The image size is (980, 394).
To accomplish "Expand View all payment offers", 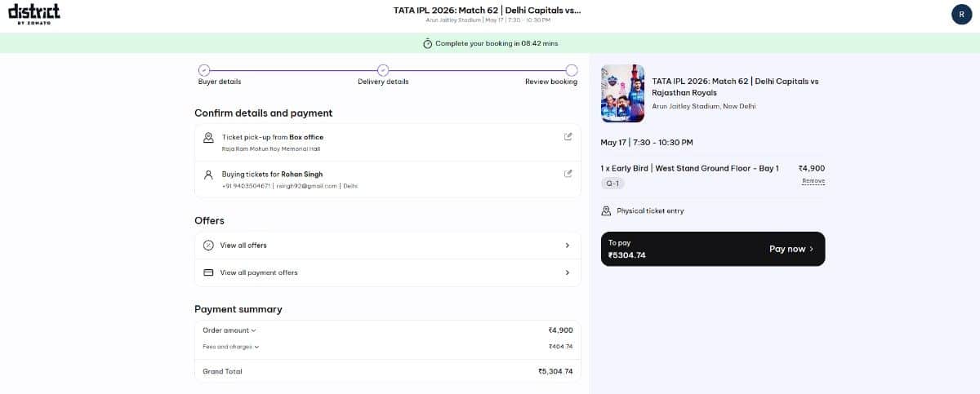I will [388, 272].
